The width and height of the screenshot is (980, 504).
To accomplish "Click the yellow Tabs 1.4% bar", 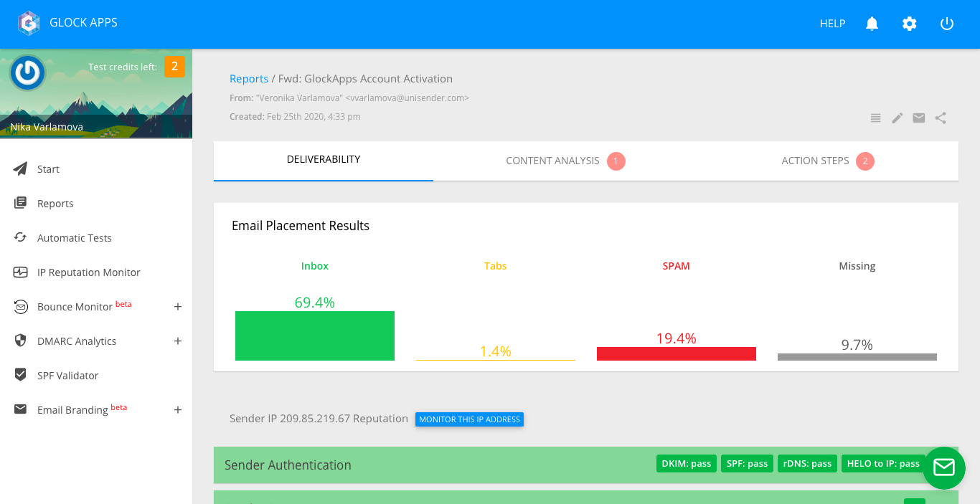I will click(x=496, y=360).
